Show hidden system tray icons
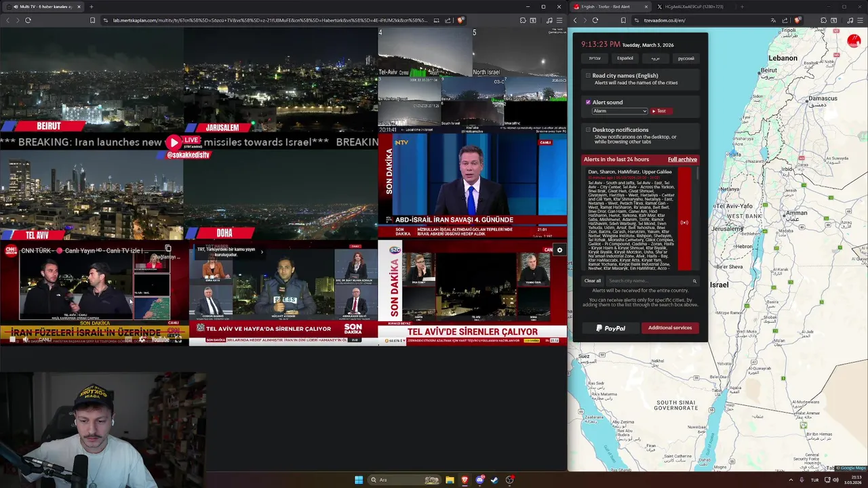This screenshot has height=488, width=868. pyautogui.click(x=791, y=480)
